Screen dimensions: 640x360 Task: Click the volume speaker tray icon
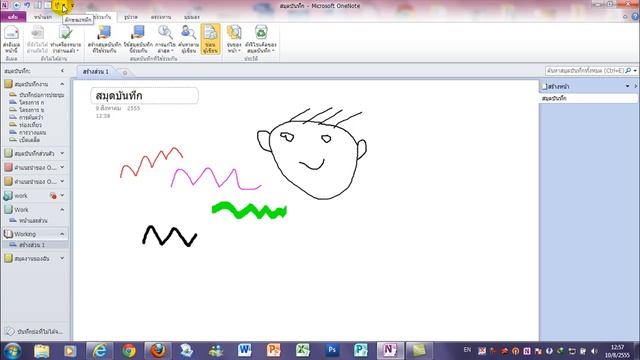pyautogui.click(x=594, y=351)
